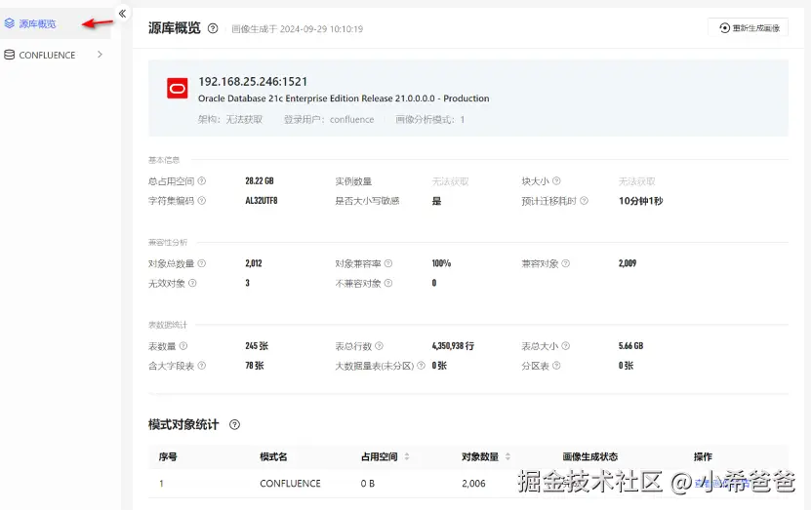
Task: Click help icon beside 表总大小
Action: click(x=565, y=346)
